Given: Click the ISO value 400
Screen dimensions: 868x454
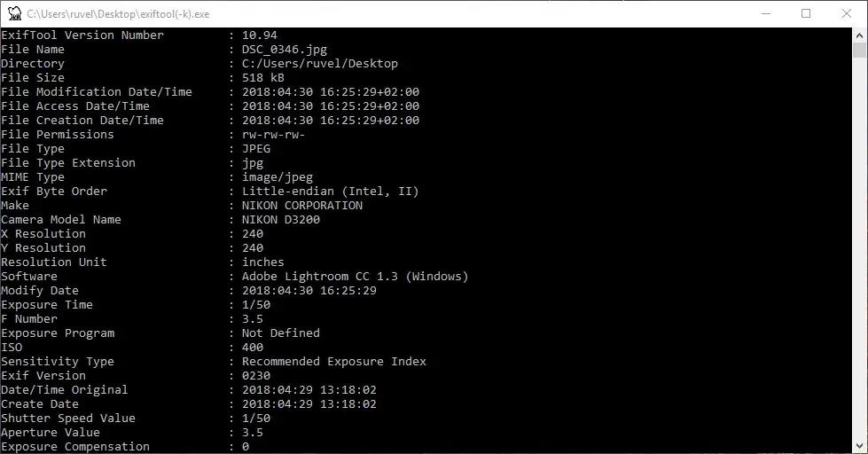Looking at the screenshot, I should (252, 348).
